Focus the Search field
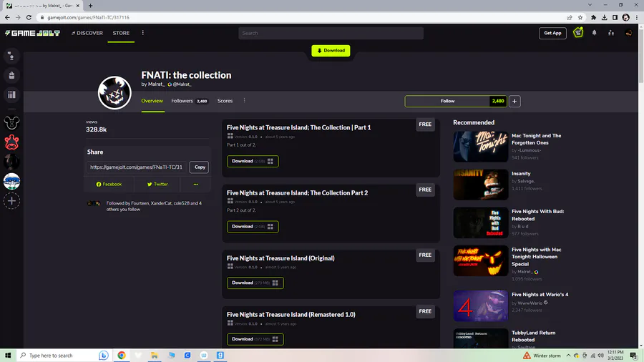The width and height of the screenshot is (644, 362). click(331, 33)
